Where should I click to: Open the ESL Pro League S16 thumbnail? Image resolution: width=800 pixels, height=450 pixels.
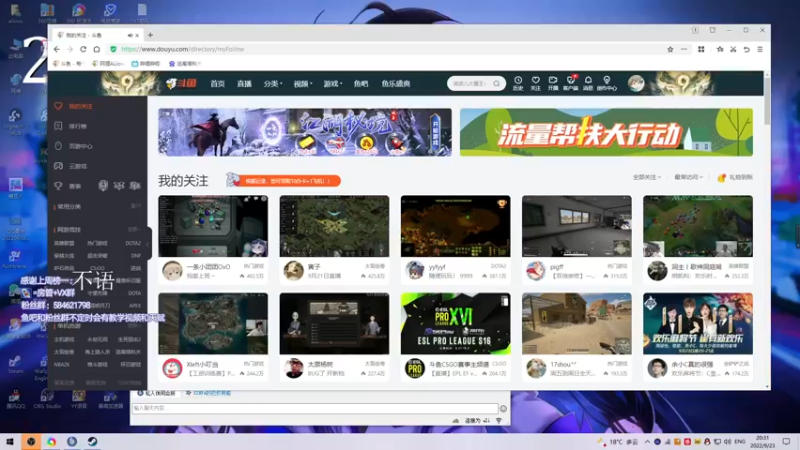455,323
